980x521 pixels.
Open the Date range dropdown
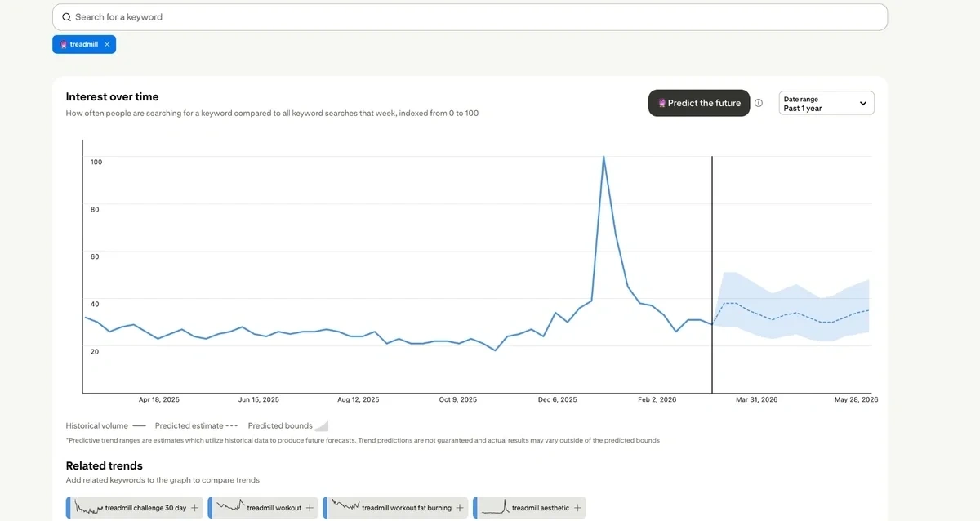[x=826, y=103]
